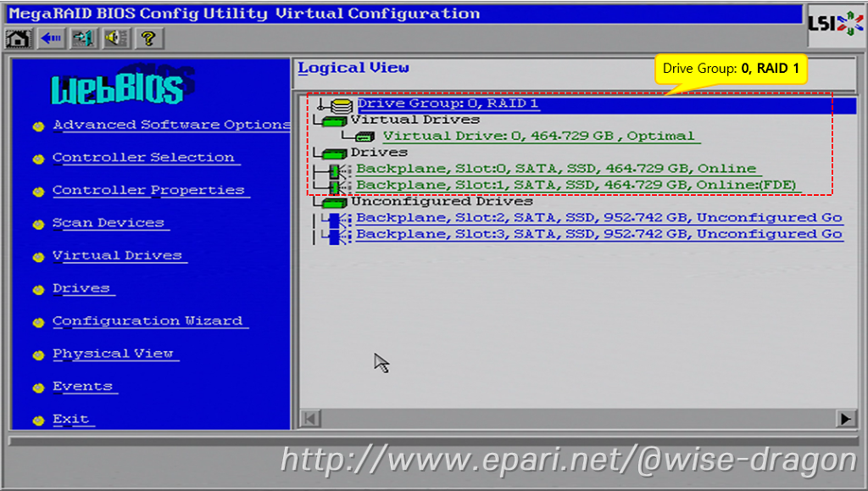Click the bullet beside Scan Devices

[x=38, y=224]
